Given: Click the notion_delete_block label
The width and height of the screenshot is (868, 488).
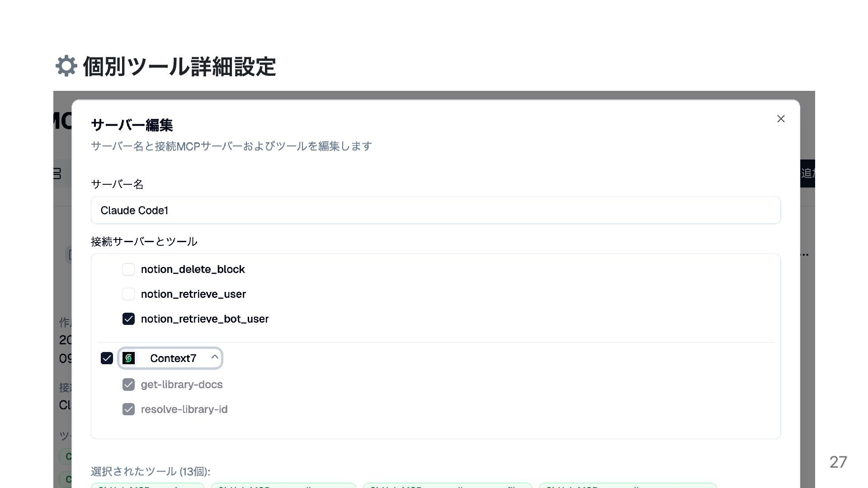Looking at the screenshot, I should pyautogui.click(x=193, y=269).
